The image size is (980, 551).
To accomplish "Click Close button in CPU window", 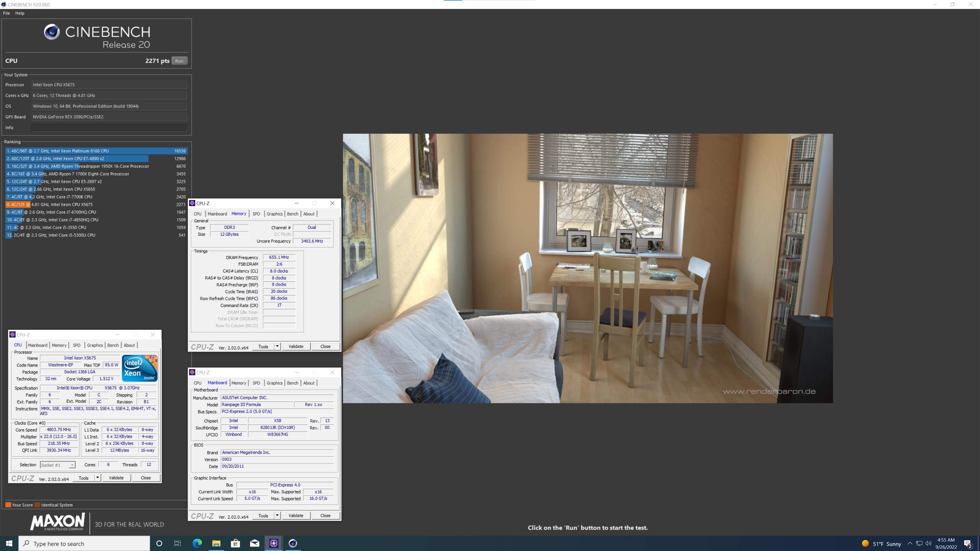I will (x=146, y=478).
